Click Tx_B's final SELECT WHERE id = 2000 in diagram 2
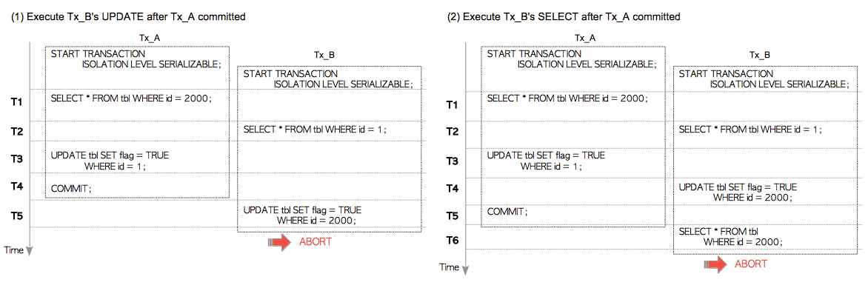This screenshot has width=868, height=288. click(731, 236)
